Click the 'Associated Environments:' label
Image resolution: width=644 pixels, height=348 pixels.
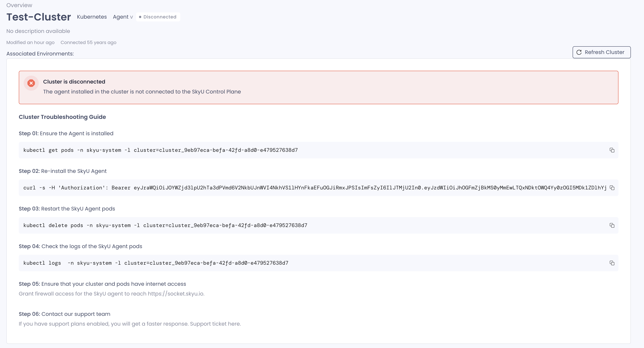coord(40,54)
